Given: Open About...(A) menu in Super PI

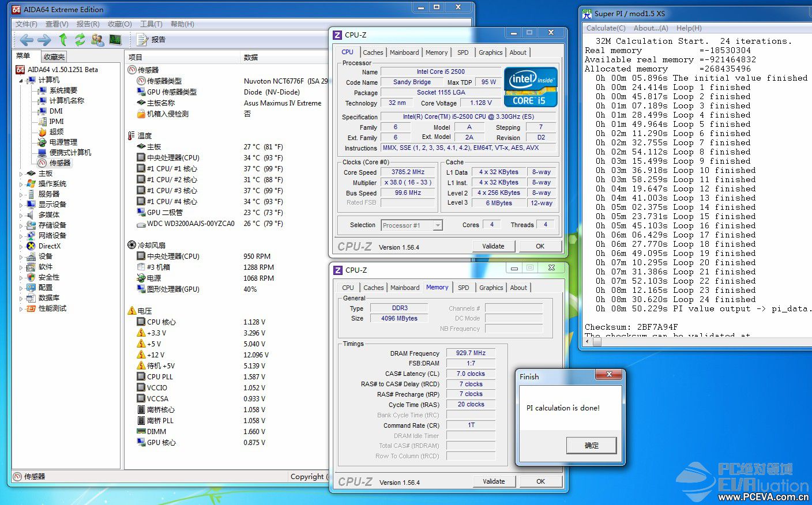Looking at the screenshot, I should tap(651, 28).
